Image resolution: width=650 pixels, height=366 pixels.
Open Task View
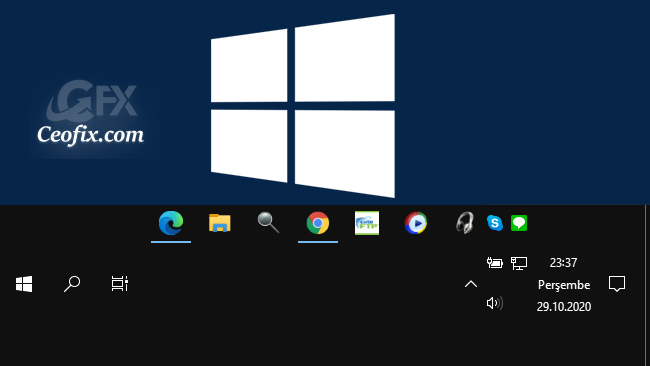120,284
